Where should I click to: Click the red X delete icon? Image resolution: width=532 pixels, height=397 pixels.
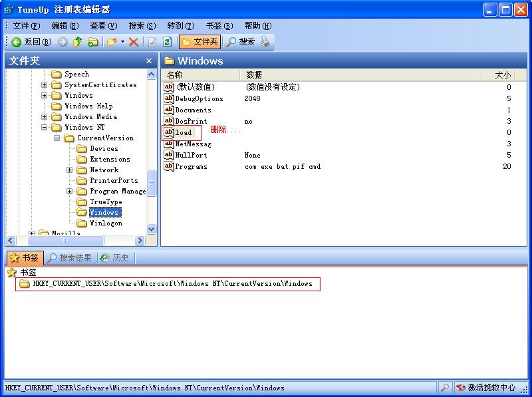coord(134,42)
